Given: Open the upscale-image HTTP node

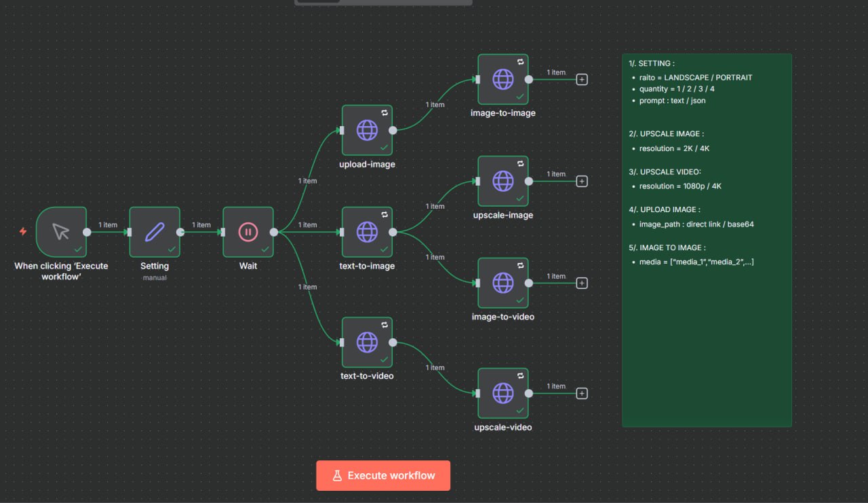Looking at the screenshot, I should (503, 181).
